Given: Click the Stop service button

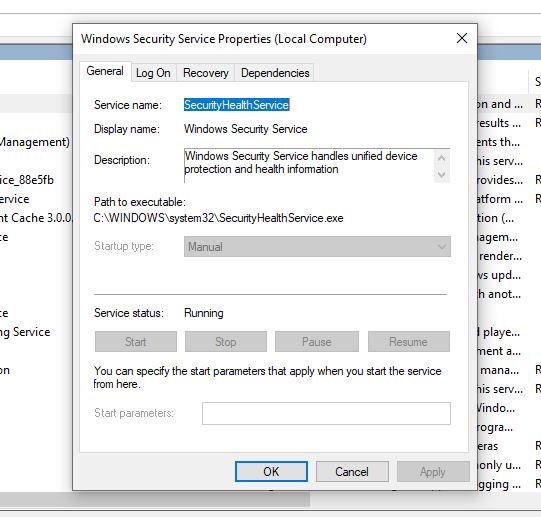Looking at the screenshot, I should [x=226, y=342].
